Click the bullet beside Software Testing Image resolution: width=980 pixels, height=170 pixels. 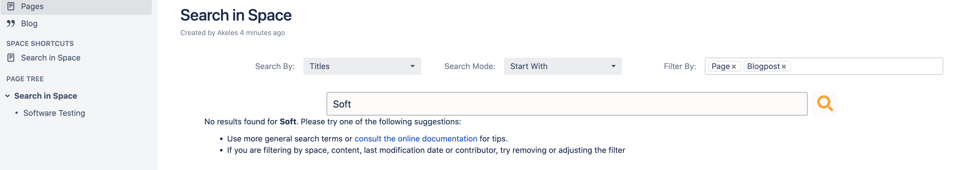16,113
